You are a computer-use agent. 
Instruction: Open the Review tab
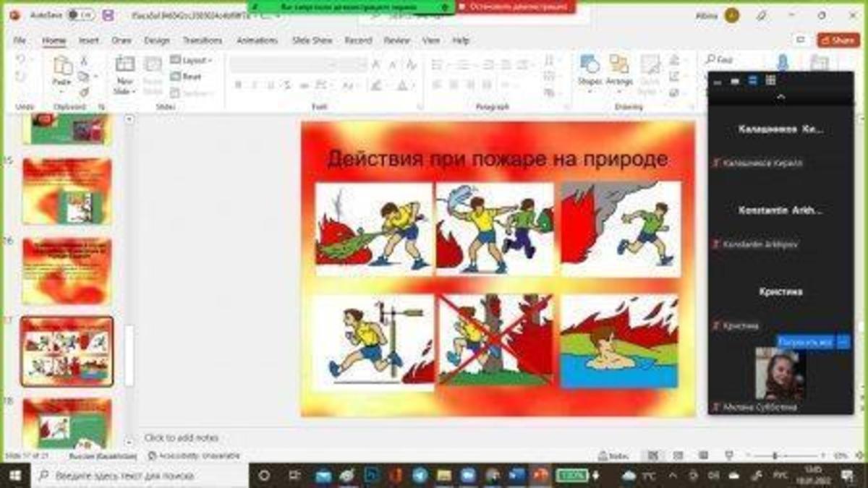(396, 40)
